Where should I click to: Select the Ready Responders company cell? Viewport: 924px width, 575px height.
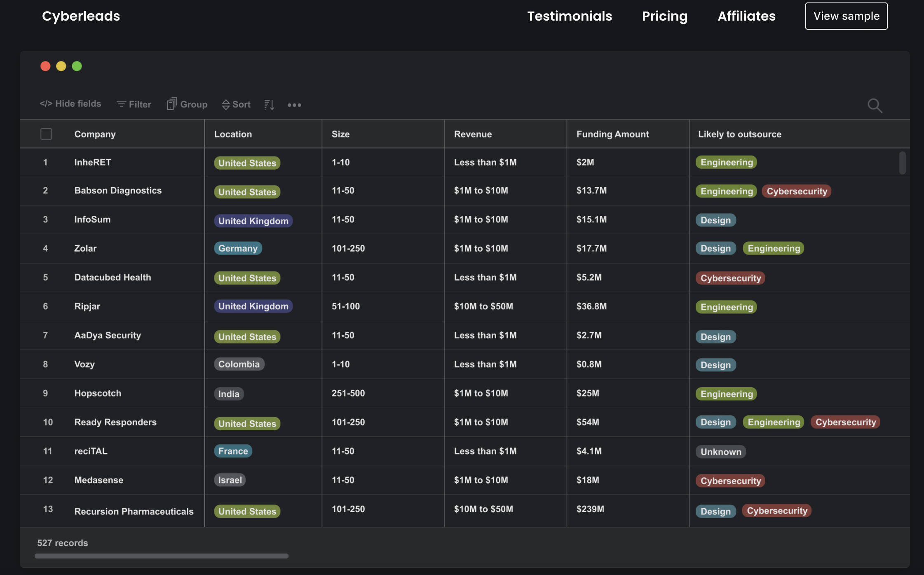point(115,422)
